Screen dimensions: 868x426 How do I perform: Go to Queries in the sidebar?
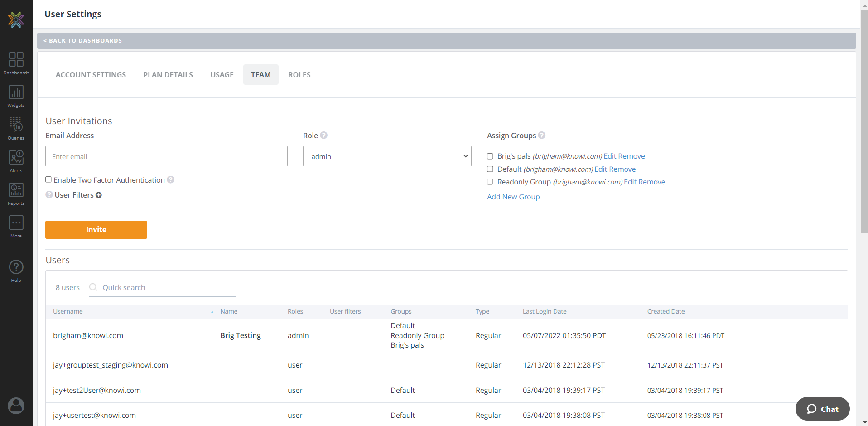click(x=16, y=128)
